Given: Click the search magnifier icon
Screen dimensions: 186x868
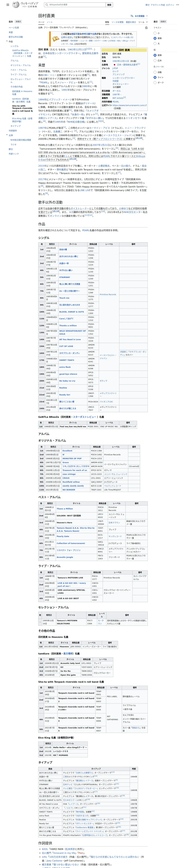Looking at the screenshot, I should click(x=47, y=5).
